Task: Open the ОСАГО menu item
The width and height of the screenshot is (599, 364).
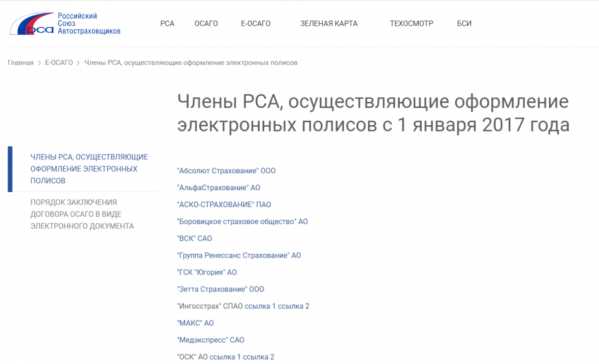Action: pos(206,24)
